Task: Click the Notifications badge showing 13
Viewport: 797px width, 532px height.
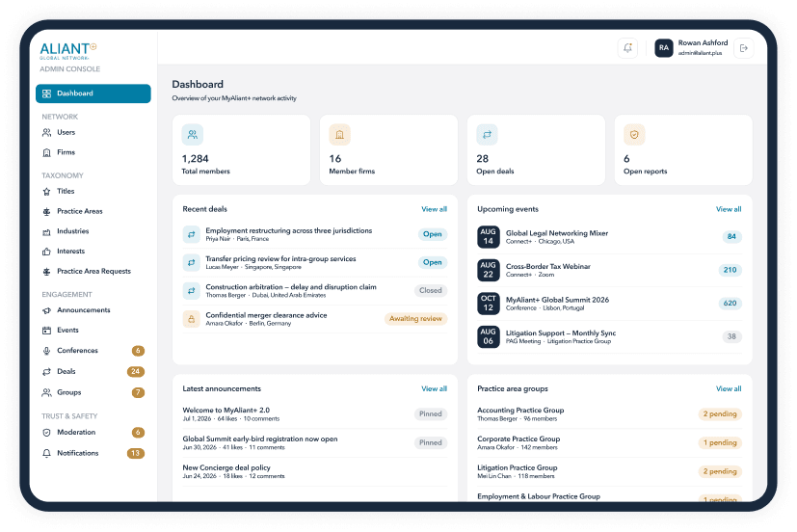Action: (x=136, y=453)
